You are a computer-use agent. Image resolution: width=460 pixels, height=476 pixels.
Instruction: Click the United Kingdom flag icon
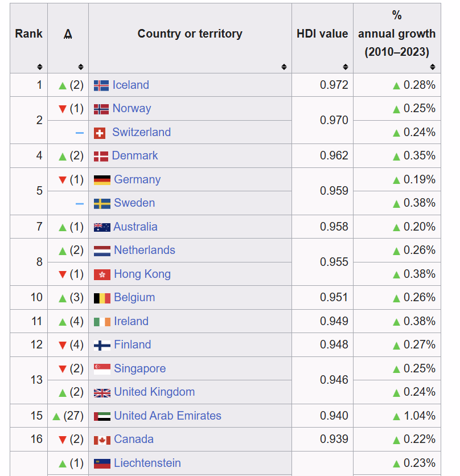click(x=102, y=393)
